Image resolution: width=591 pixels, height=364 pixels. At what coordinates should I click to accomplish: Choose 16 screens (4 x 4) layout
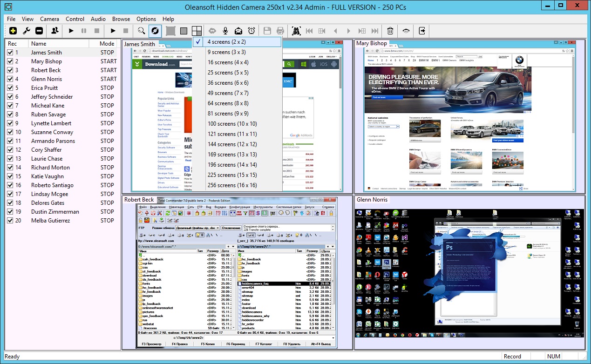pyautogui.click(x=238, y=62)
